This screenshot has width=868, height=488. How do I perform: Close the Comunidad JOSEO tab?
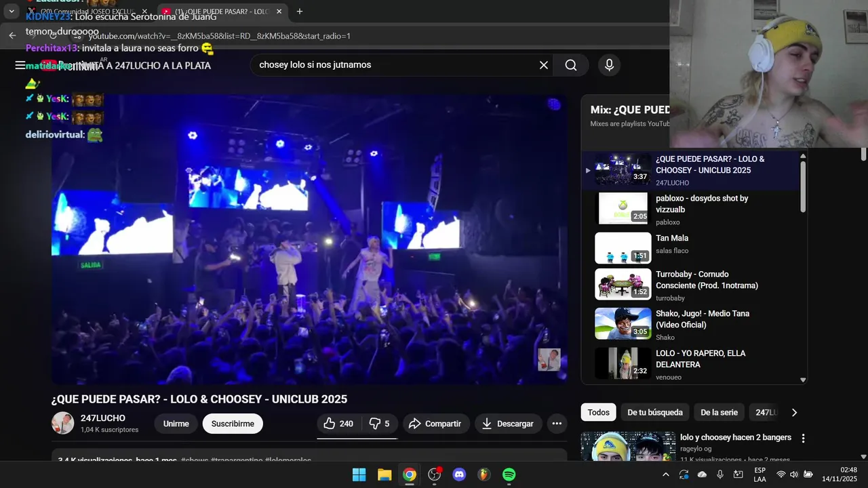click(144, 12)
